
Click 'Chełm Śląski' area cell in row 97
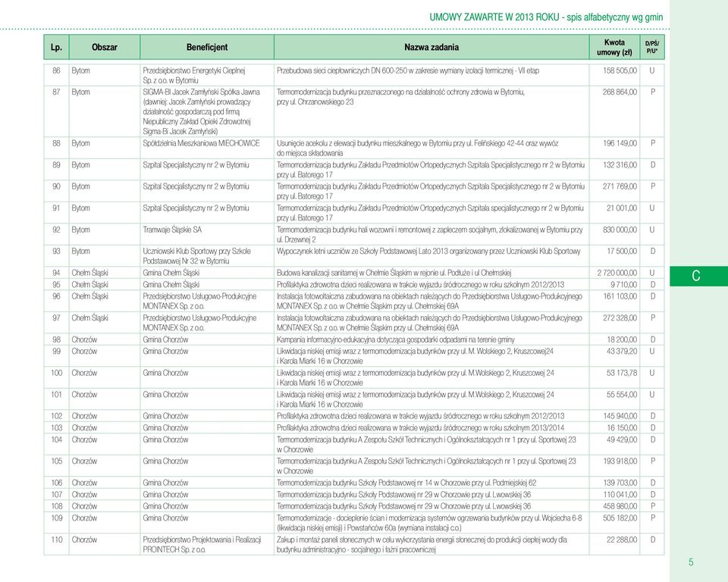pos(105,323)
